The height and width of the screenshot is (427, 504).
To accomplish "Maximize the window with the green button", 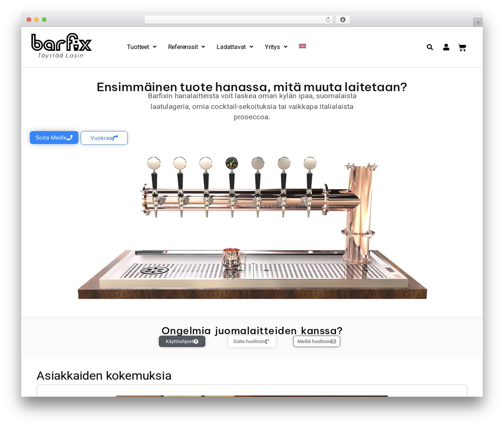I will pyautogui.click(x=44, y=20).
